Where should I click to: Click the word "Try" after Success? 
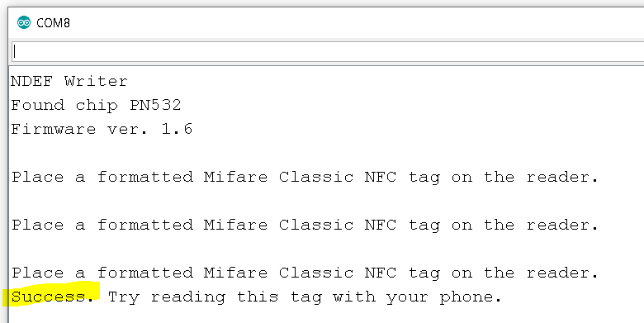coord(123,297)
